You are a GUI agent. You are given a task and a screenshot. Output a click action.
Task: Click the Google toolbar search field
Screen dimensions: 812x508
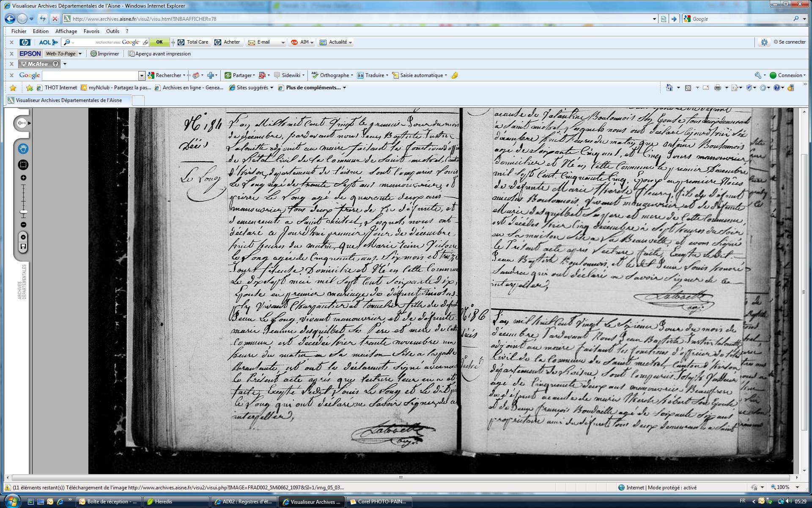tap(90, 75)
